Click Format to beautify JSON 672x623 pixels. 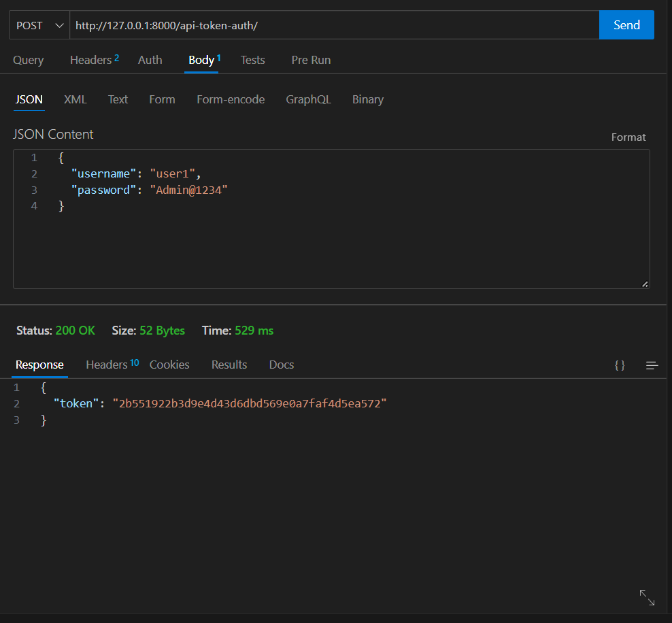[x=628, y=137]
